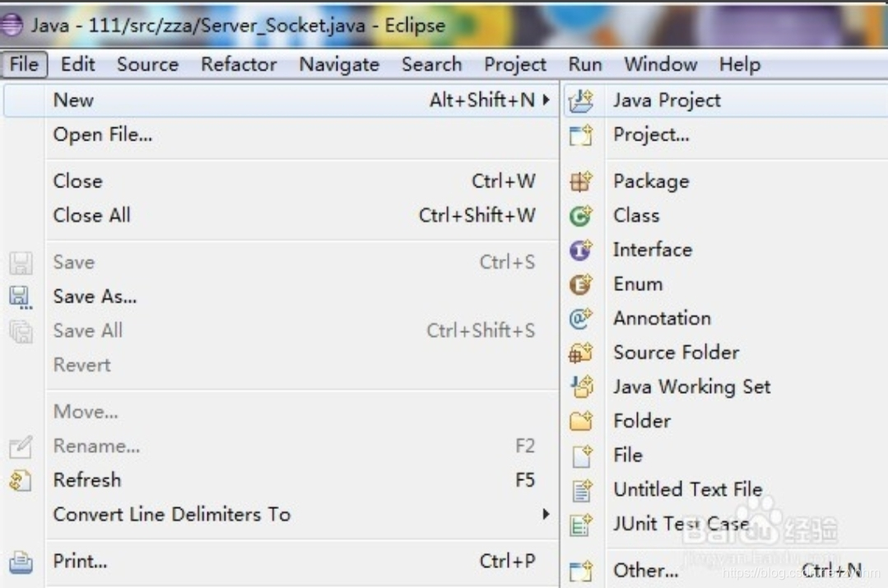The height and width of the screenshot is (588, 888).
Task: Choose Close from File menu
Action: [x=281, y=181]
